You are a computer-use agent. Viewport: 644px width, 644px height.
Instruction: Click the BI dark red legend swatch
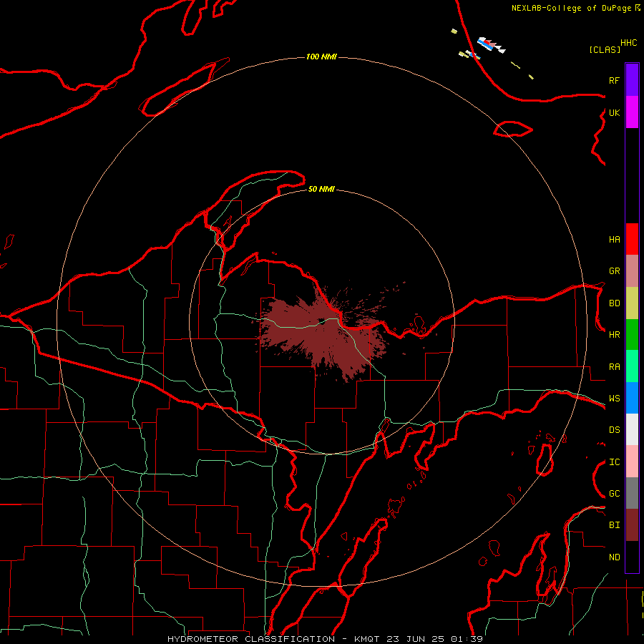pos(632,525)
